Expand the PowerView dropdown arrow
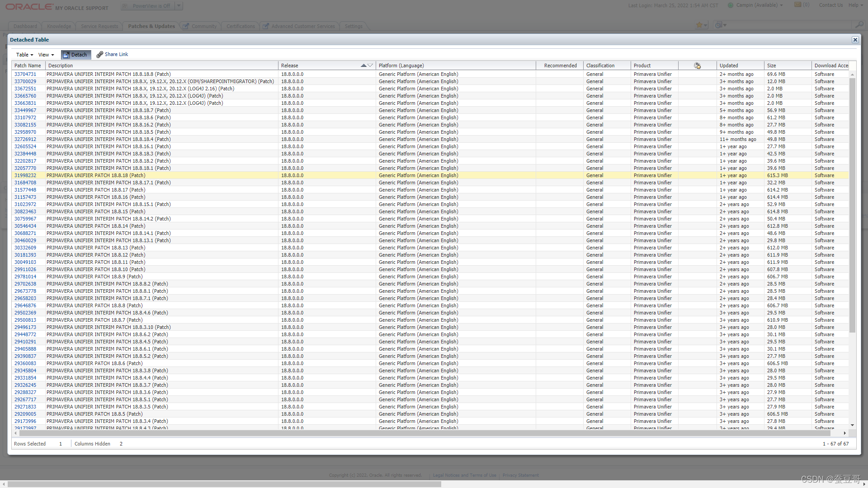Screen dimensions: 868x488 pyautogui.click(x=179, y=6)
